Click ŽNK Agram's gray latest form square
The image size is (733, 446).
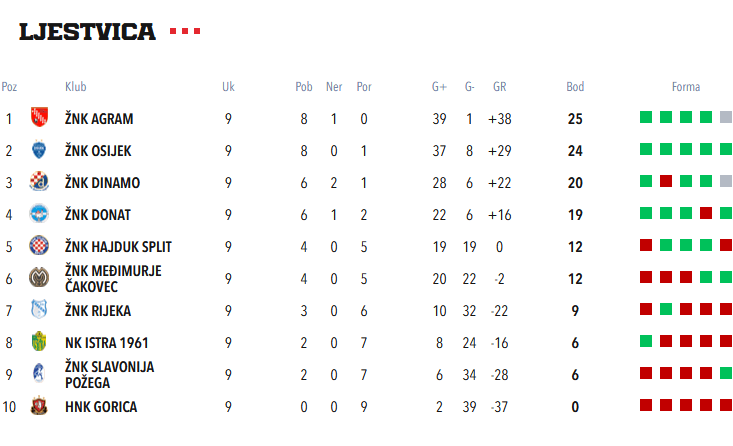tap(726, 117)
